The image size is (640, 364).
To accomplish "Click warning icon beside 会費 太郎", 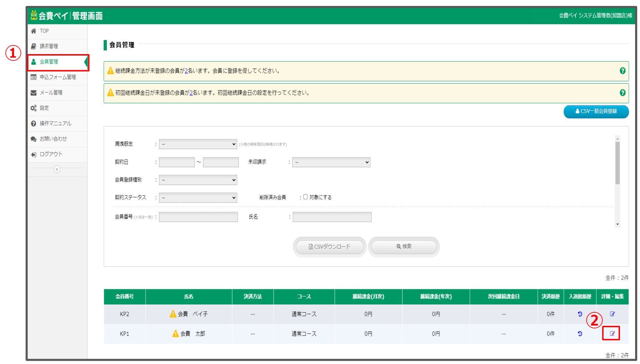I will (x=175, y=333).
